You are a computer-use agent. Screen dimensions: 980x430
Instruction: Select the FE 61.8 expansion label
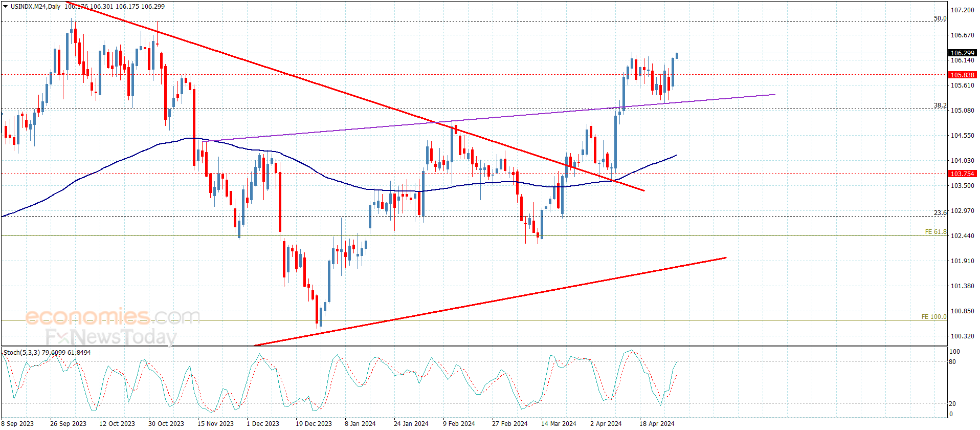[936, 232]
